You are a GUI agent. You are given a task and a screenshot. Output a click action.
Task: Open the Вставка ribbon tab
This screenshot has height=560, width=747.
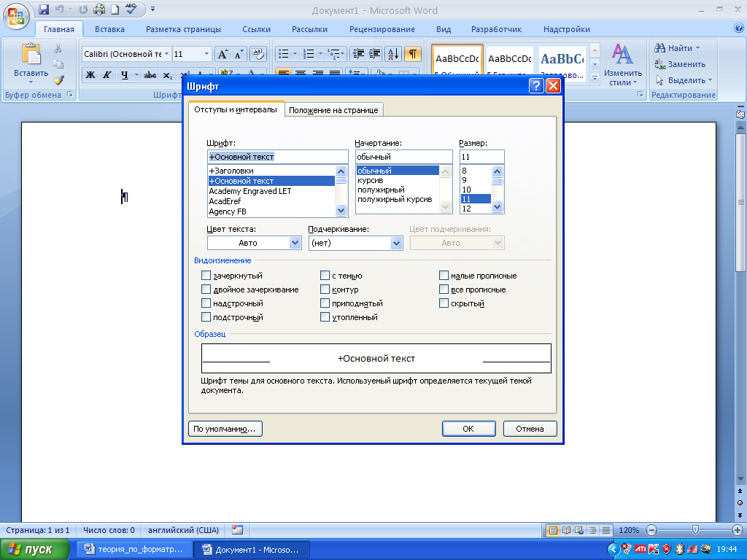tap(109, 29)
